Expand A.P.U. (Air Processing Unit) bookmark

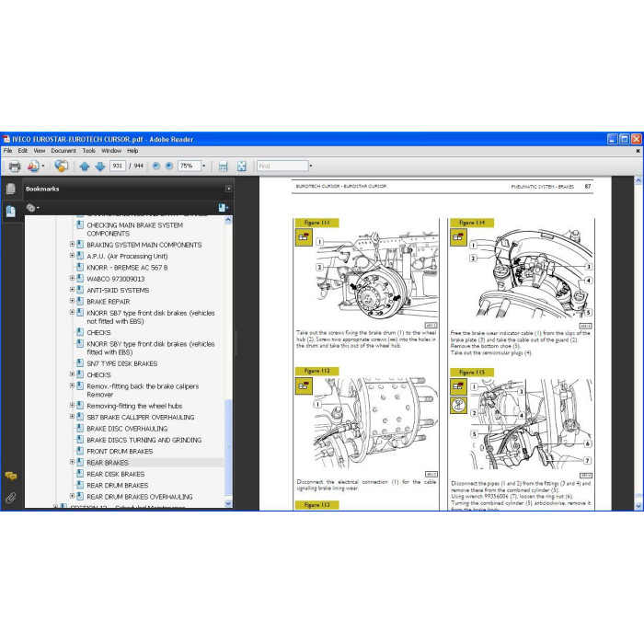(x=72, y=256)
